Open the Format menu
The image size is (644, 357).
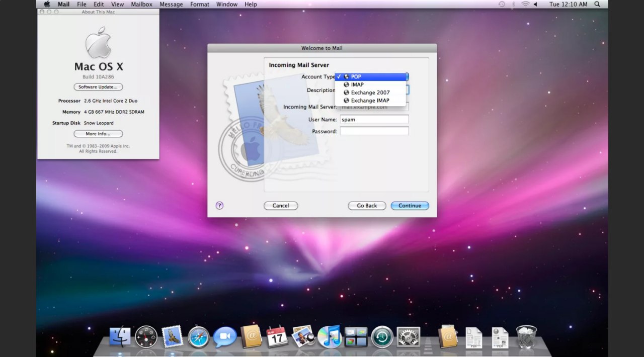click(200, 4)
